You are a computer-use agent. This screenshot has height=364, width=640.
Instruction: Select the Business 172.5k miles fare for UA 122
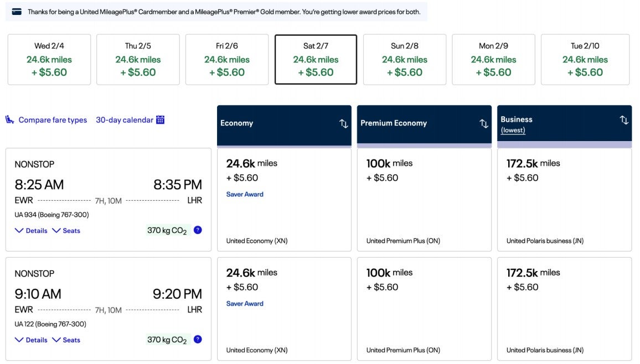[564, 307]
